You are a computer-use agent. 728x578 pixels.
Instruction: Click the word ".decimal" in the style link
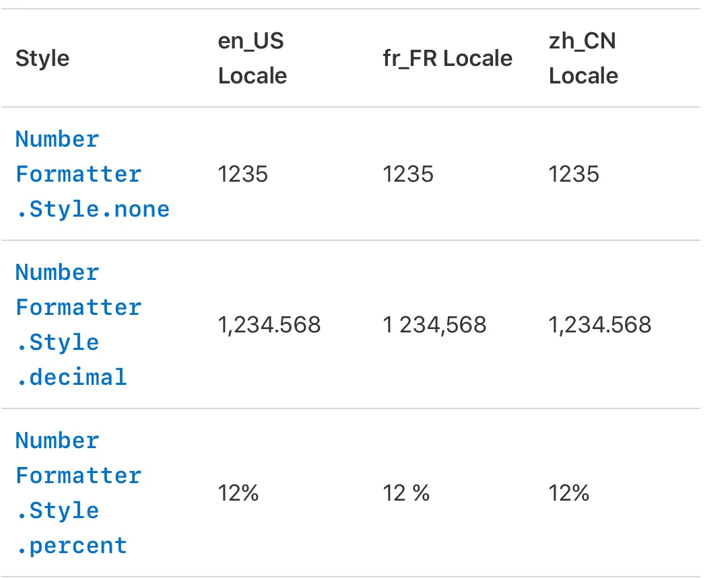[x=71, y=377]
